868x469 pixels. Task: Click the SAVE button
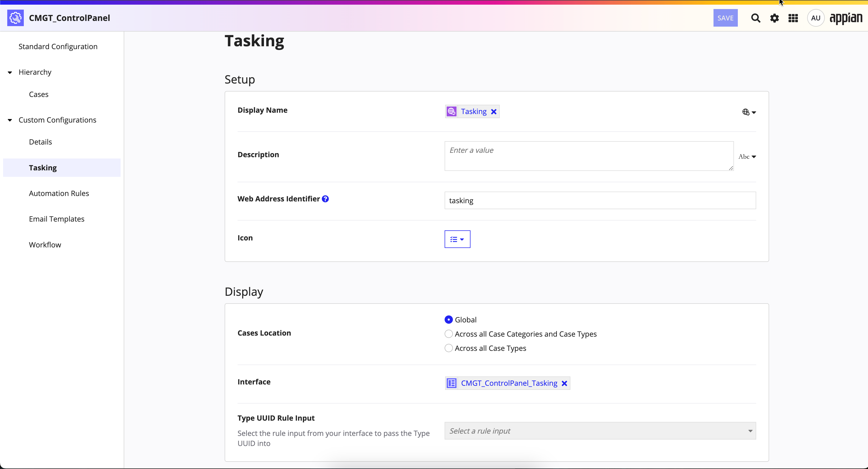[x=725, y=18]
